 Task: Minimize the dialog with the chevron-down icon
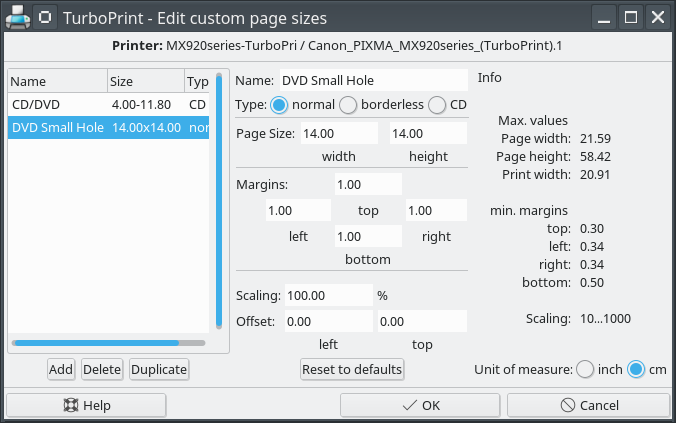(603, 17)
